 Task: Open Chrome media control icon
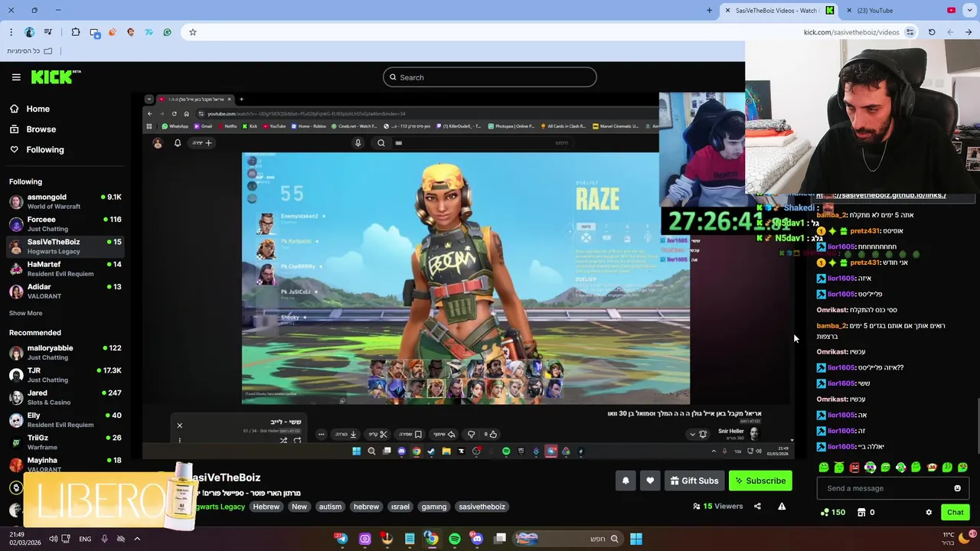click(48, 32)
